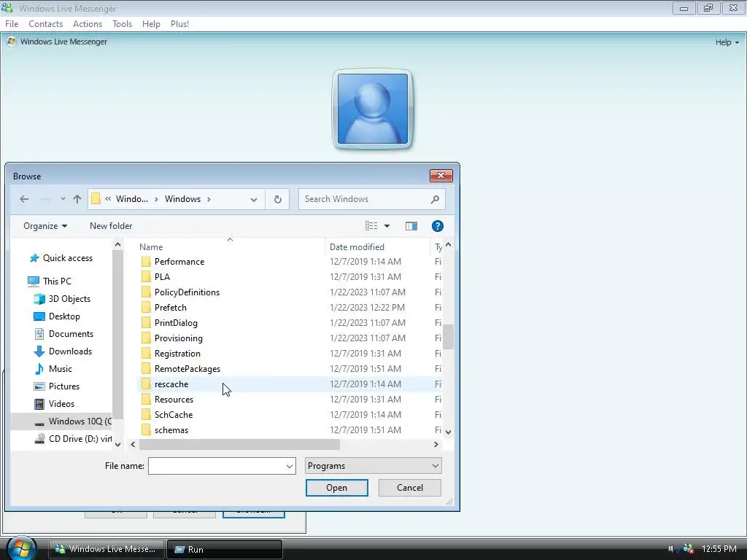Refresh the Windows folder listing

click(278, 199)
